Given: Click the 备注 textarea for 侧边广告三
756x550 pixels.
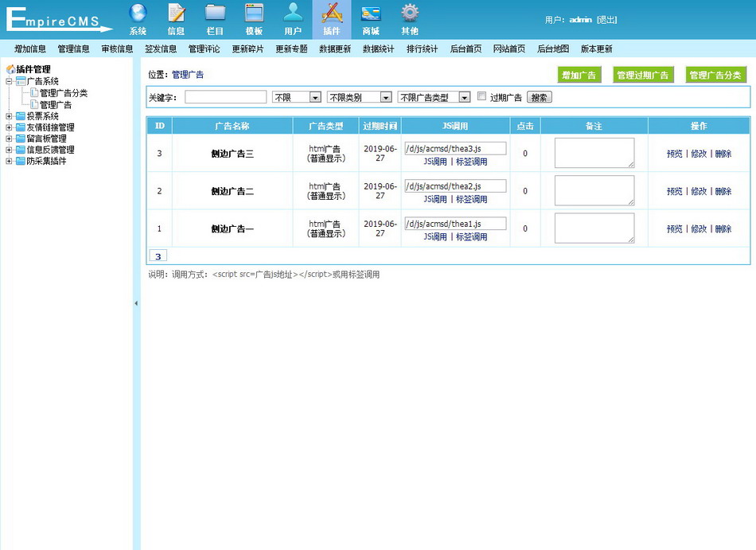Looking at the screenshot, I should click(x=594, y=153).
